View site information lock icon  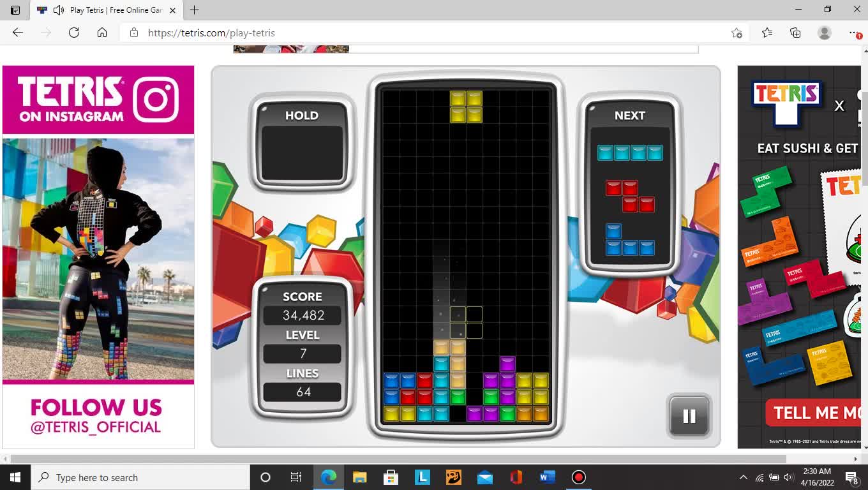coord(134,33)
